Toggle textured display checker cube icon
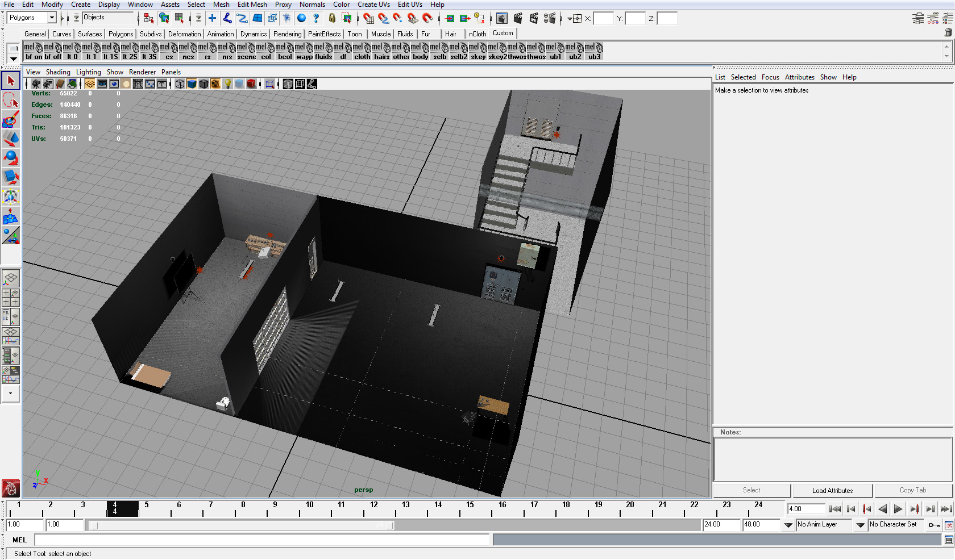This screenshot has width=955, height=560. coord(216,84)
